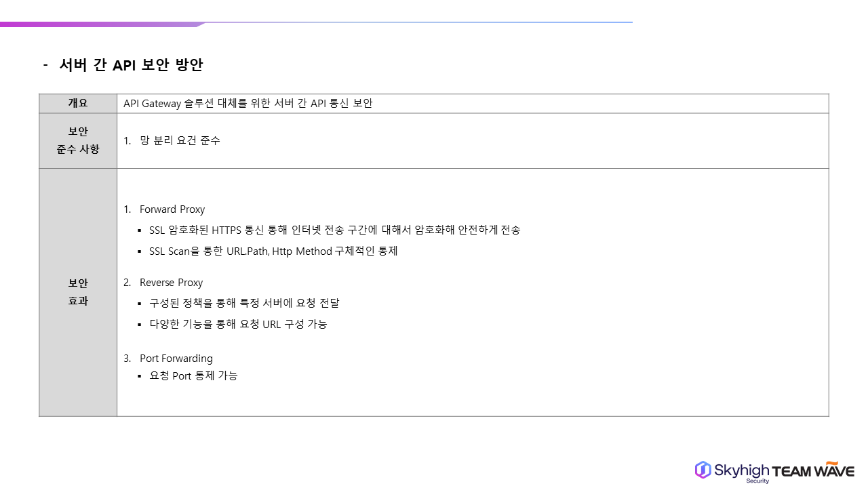
Task: Select the '구성된 정책을 통해' bullet text
Action: pyautogui.click(x=244, y=303)
